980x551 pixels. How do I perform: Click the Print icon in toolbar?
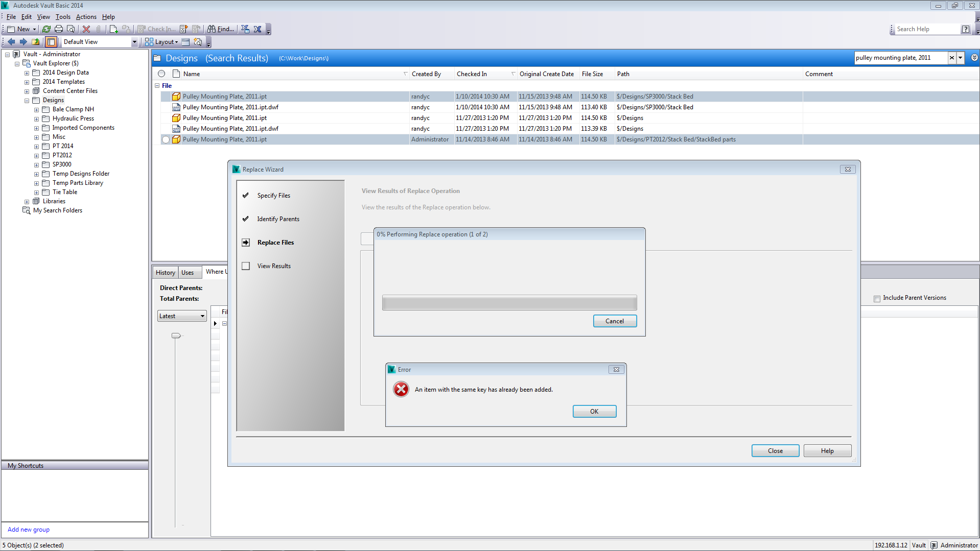tap(59, 29)
